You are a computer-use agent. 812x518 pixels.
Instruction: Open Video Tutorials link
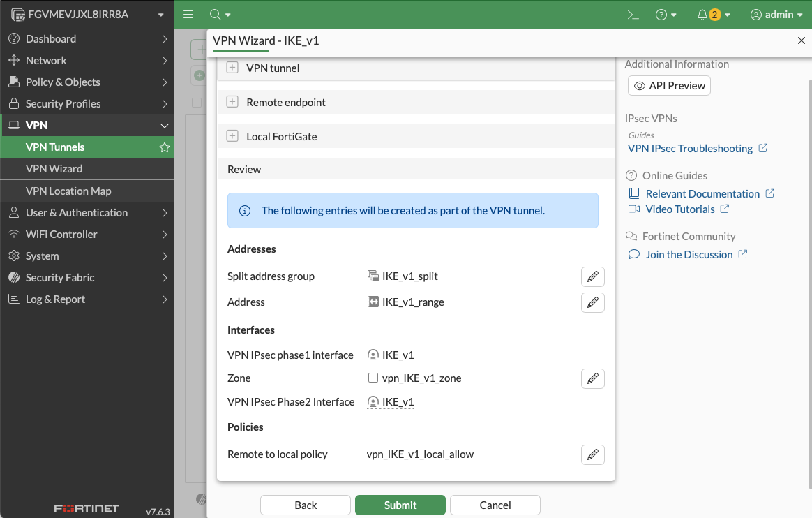point(679,209)
